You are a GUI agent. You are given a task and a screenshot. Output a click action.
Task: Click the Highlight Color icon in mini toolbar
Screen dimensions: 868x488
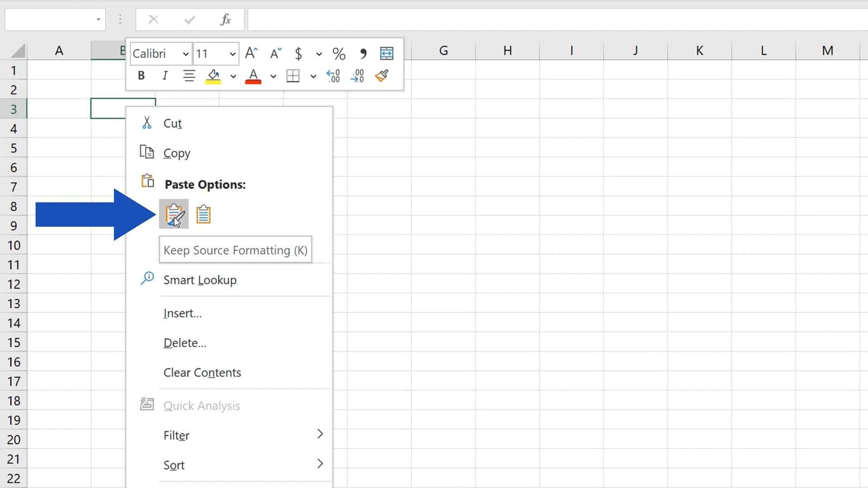[213, 75]
